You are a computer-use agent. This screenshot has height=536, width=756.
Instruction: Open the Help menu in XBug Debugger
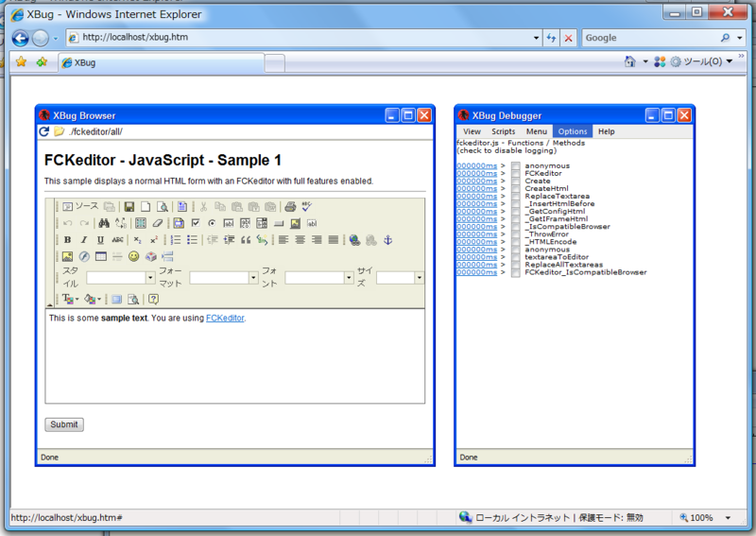click(x=606, y=131)
